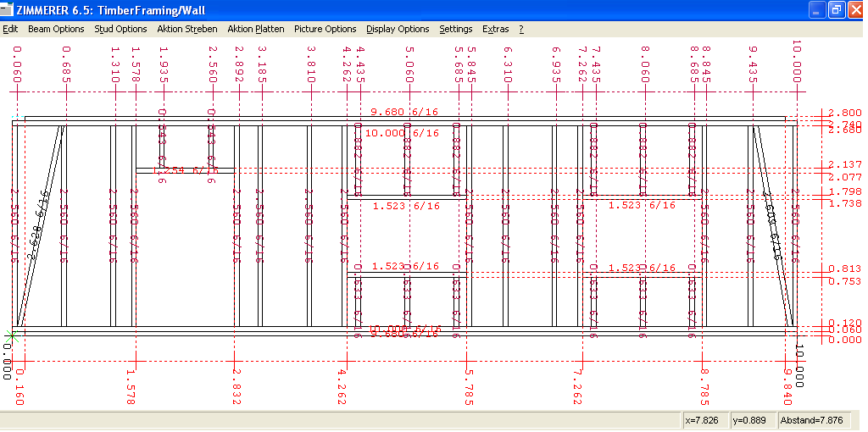Image resolution: width=868 pixels, height=432 pixels.
Task: Open the Settings menu
Action: tap(456, 29)
